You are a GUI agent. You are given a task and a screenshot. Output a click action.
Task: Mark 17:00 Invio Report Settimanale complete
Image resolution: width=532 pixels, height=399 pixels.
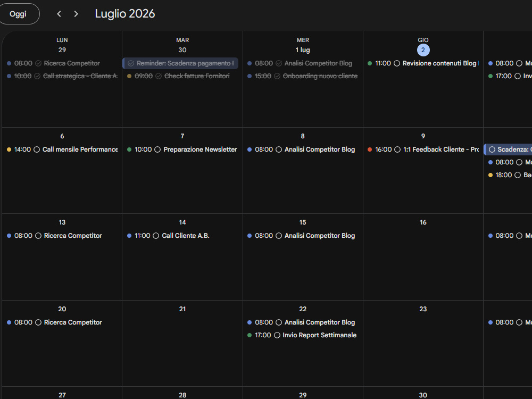[x=277, y=335]
